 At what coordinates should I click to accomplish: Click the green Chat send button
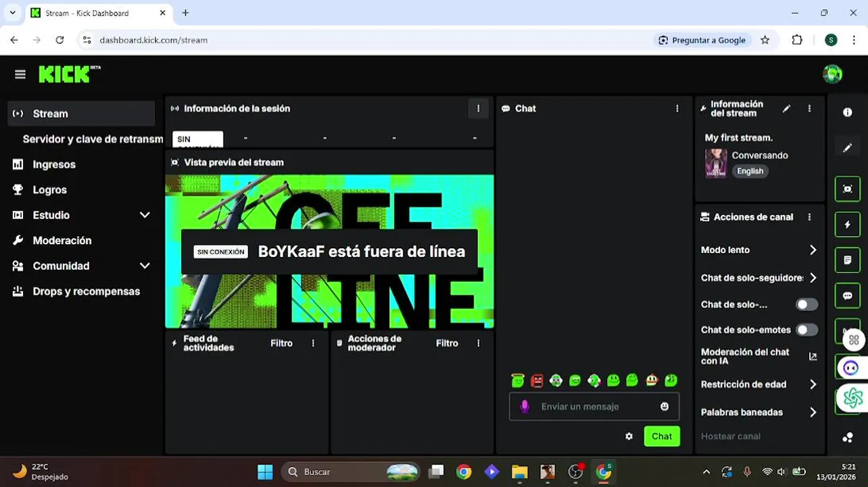[662, 436]
